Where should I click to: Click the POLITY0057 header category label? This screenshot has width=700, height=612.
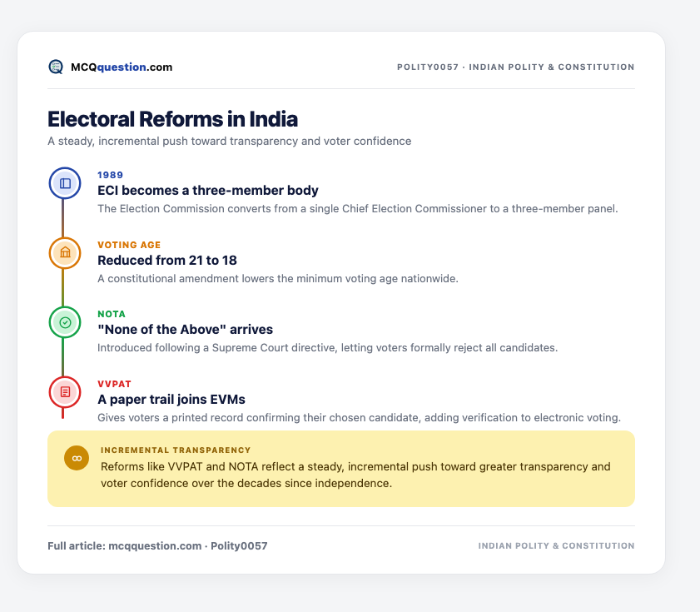tap(515, 67)
